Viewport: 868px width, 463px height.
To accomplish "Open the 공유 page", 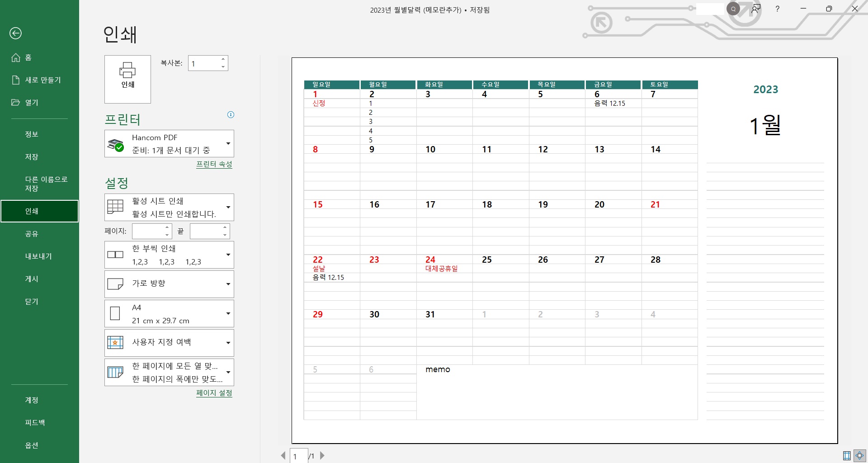I will tap(39, 234).
